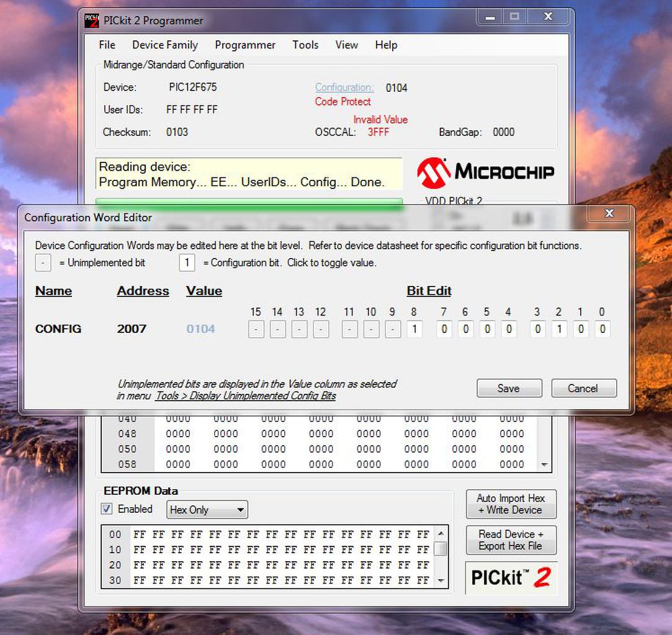672x635 pixels.
Task: Close the Configuration Word Editor dialog
Action: 609,213
